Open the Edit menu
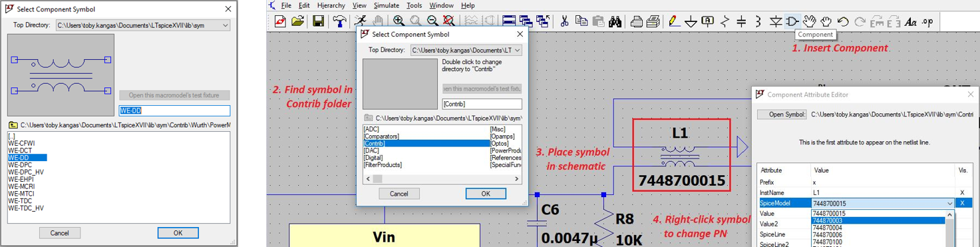This screenshot has height=247, width=980. pyautogui.click(x=304, y=5)
